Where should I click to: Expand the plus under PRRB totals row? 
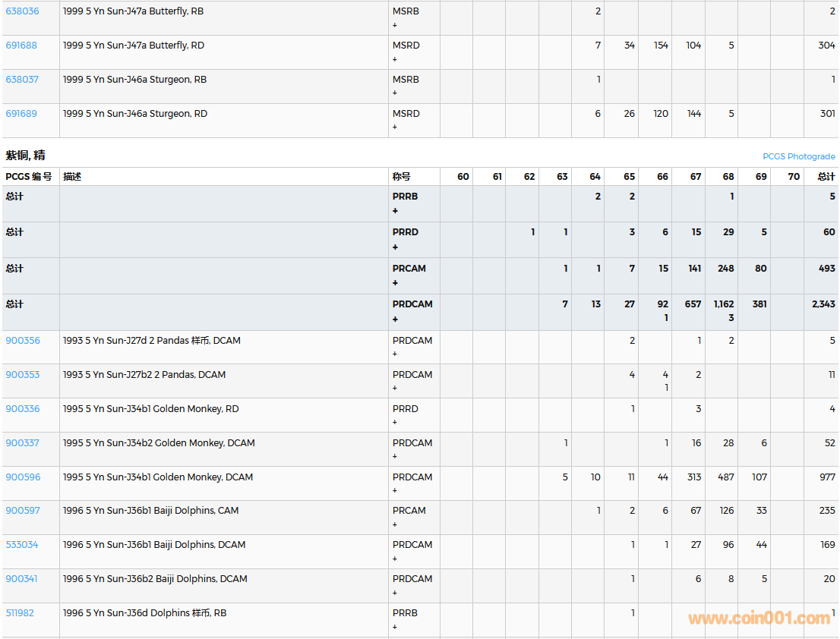click(395, 211)
